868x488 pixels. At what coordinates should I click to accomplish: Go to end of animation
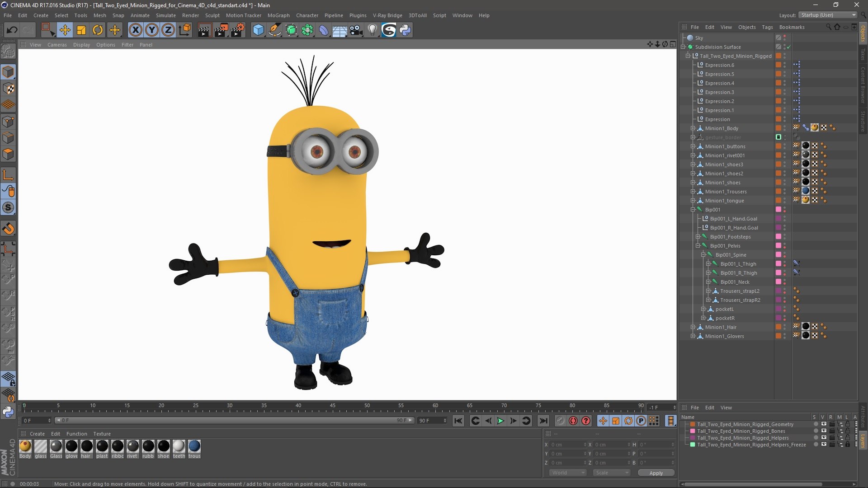[543, 421]
